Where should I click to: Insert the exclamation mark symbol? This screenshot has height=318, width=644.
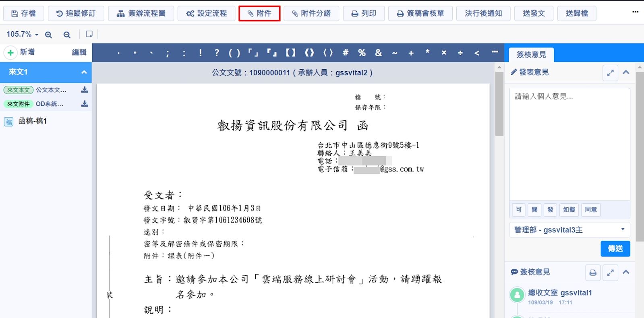[x=200, y=53]
